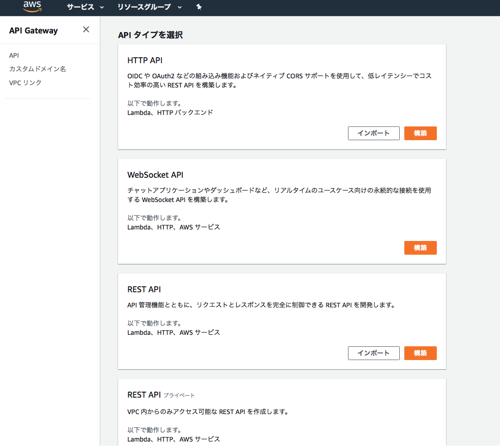
Task: Click the OIDC や OAuth2 description text
Action: click(279, 81)
